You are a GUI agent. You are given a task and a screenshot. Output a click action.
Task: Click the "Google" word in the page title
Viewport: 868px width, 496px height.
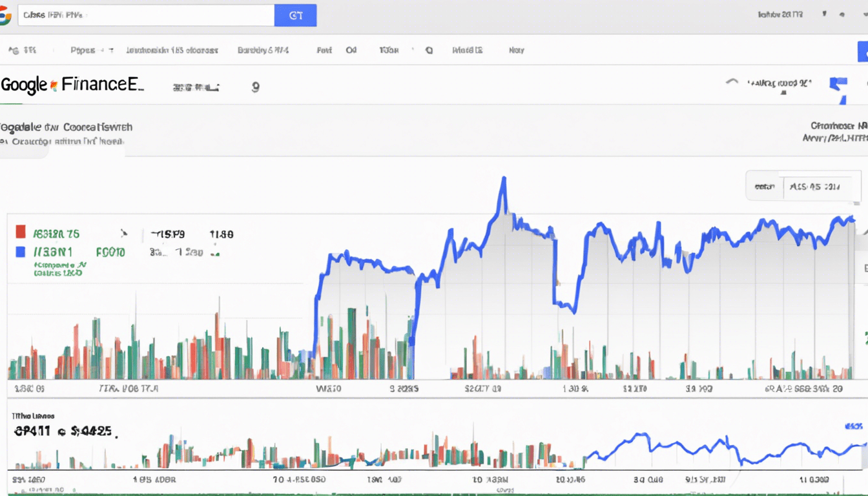coord(24,85)
